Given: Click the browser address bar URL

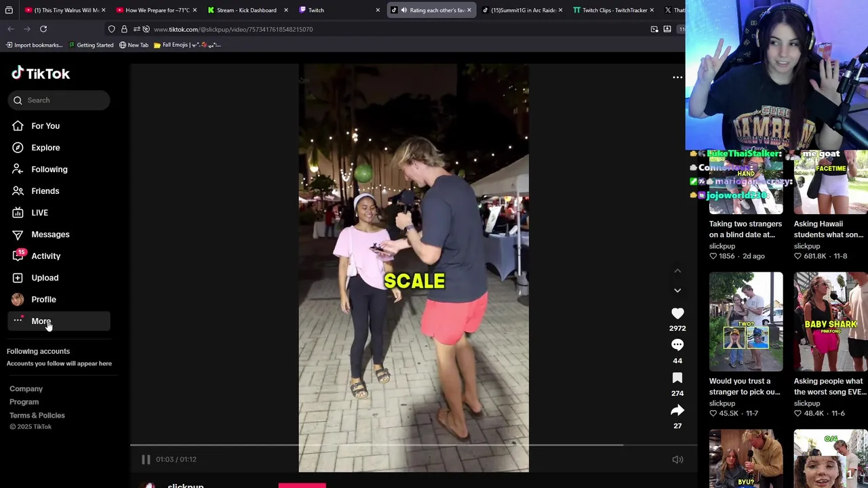Looking at the screenshot, I should click(233, 29).
